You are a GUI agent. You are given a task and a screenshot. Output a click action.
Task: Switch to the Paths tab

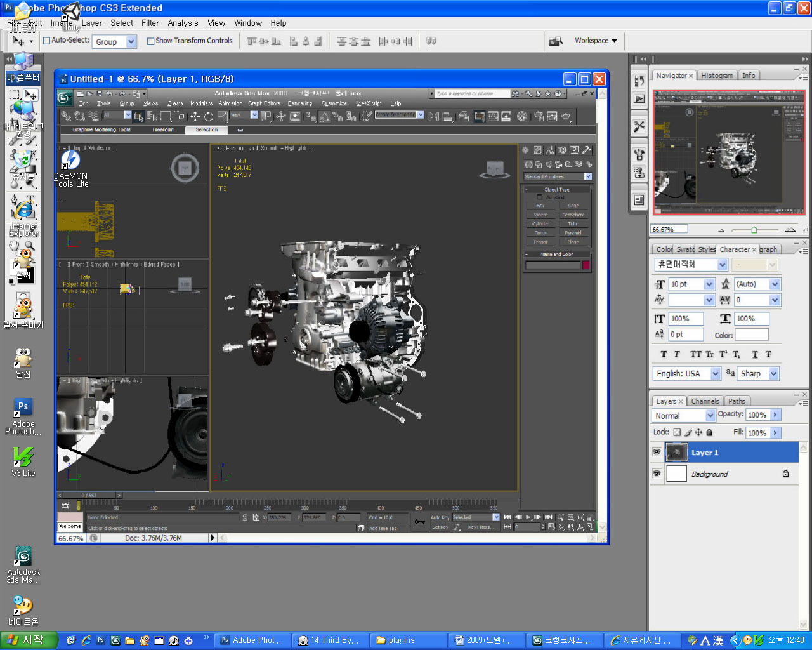pos(737,401)
